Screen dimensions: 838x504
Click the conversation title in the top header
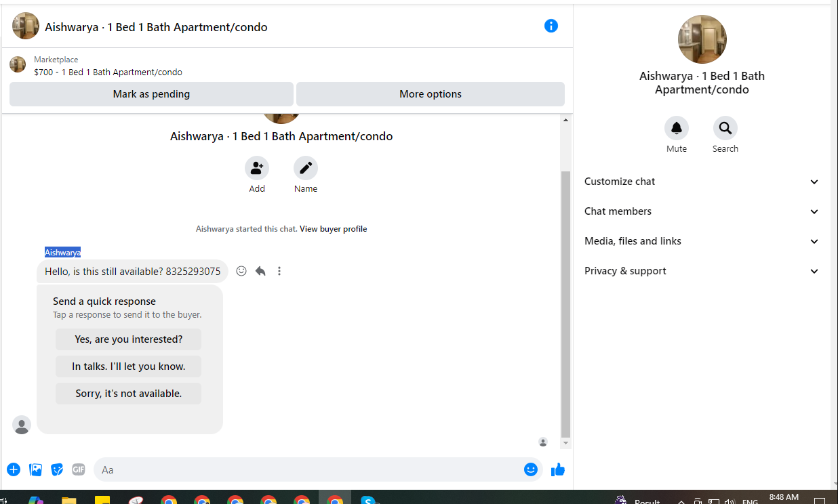point(156,27)
